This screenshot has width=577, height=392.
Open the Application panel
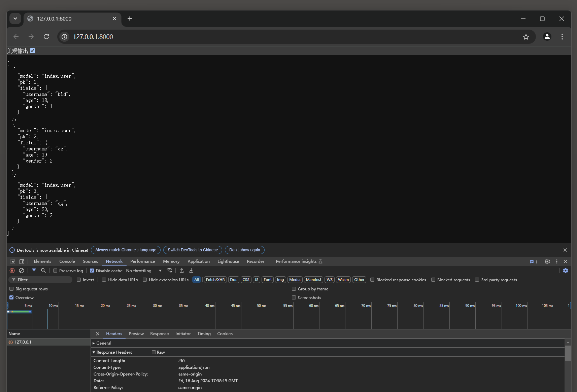click(199, 261)
